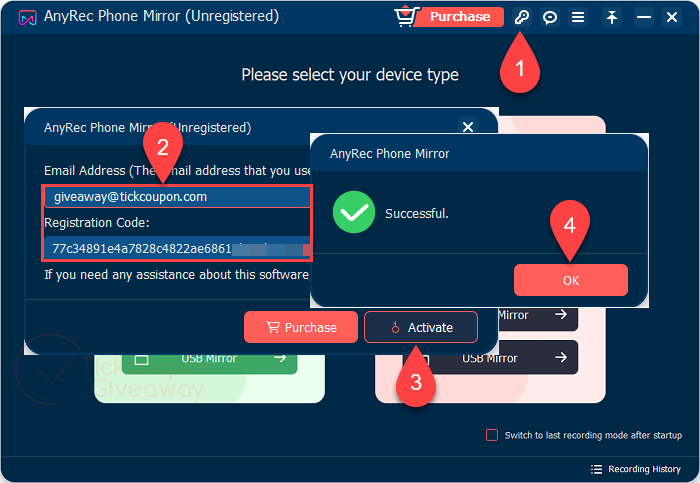The height and width of the screenshot is (483, 700).
Task: Click the green success checkmark icon
Action: pos(354,212)
